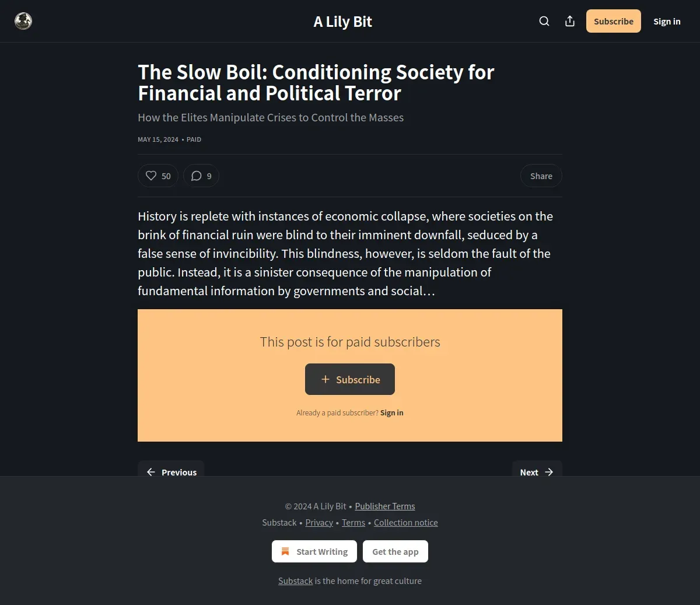Screen dimensions: 700x605
Task: Open the Privacy link in footer
Action: pos(319,523)
